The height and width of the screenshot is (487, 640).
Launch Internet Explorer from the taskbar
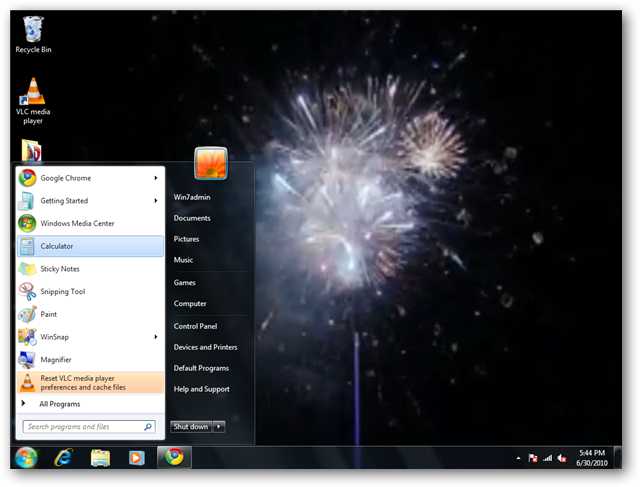(64, 458)
